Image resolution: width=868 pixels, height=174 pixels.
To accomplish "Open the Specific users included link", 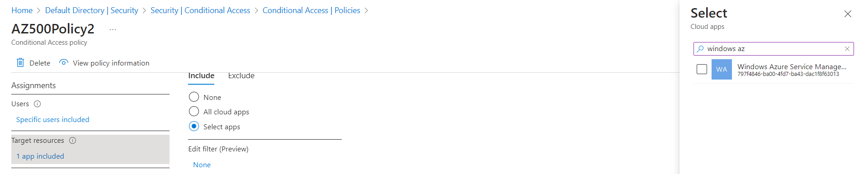I will pyautogui.click(x=53, y=120).
